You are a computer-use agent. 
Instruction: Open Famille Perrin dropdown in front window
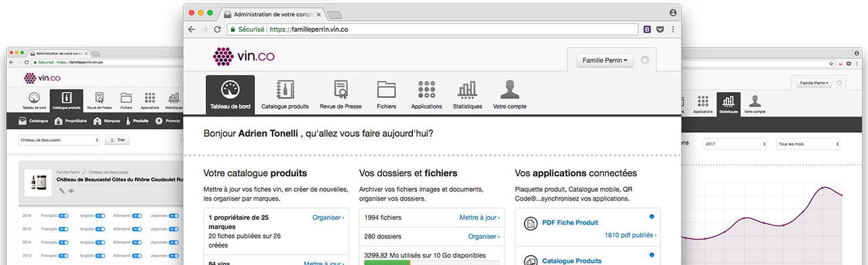pyautogui.click(x=604, y=60)
